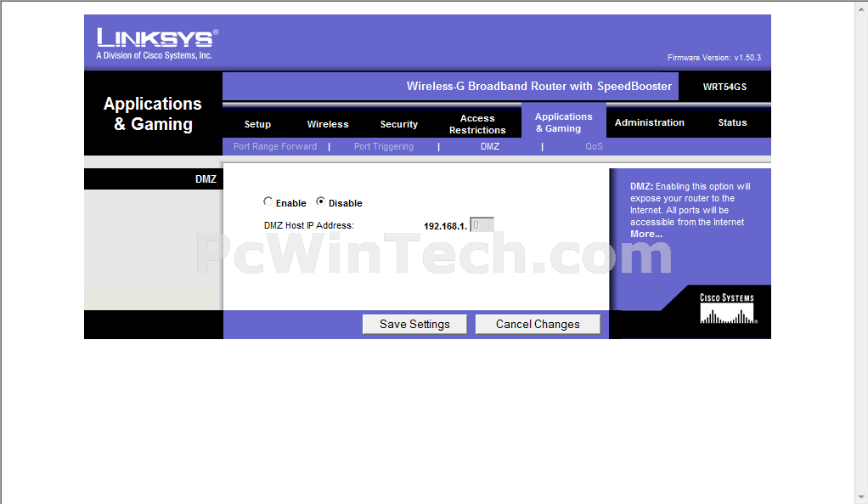Click the WRT54GS model label
The height and width of the screenshot is (504, 868).
(724, 87)
